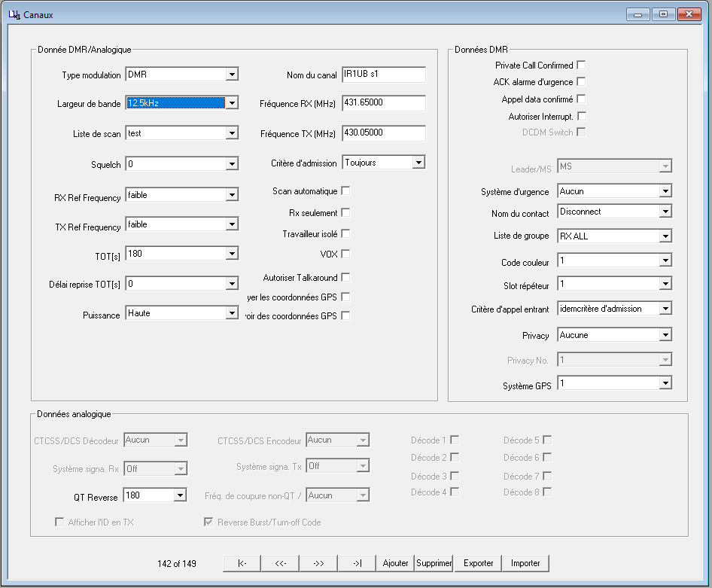
Task: Click the Ajouter button
Action: tap(395, 563)
